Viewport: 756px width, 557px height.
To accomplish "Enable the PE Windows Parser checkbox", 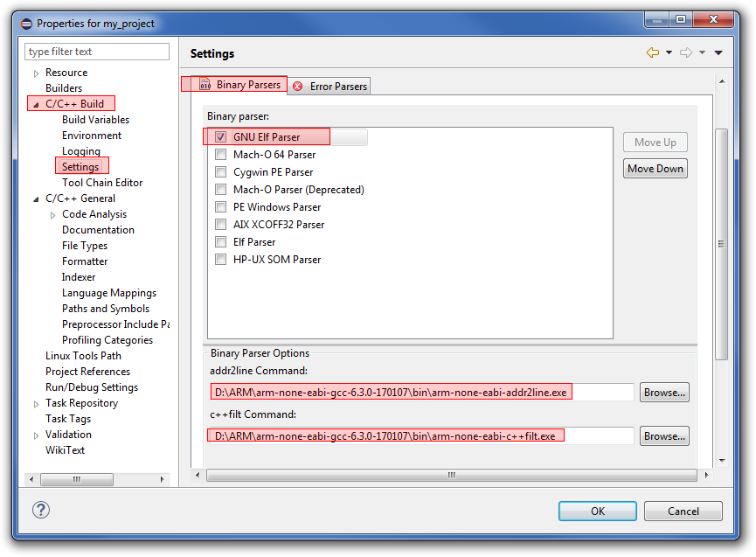I will tap(220, 207).
